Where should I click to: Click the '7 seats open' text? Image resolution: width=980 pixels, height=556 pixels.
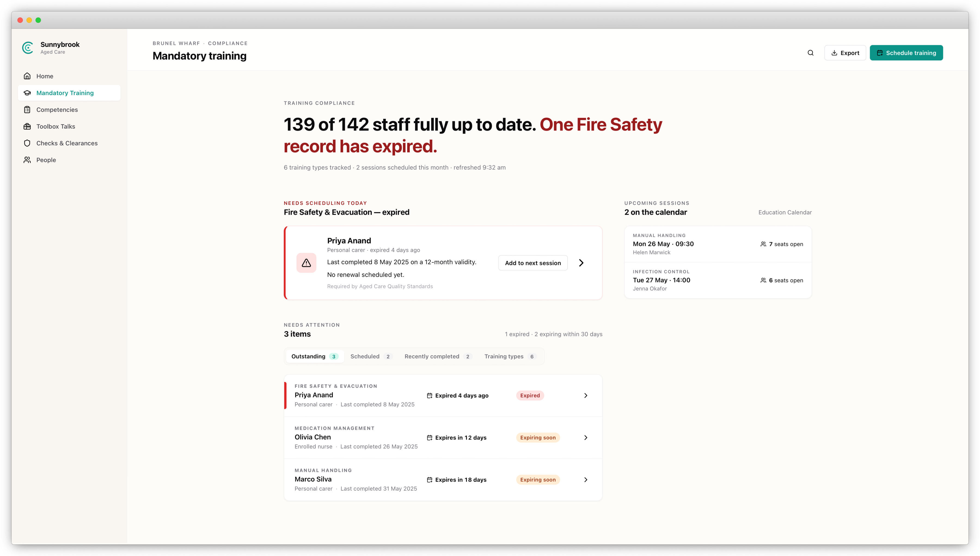786,244
